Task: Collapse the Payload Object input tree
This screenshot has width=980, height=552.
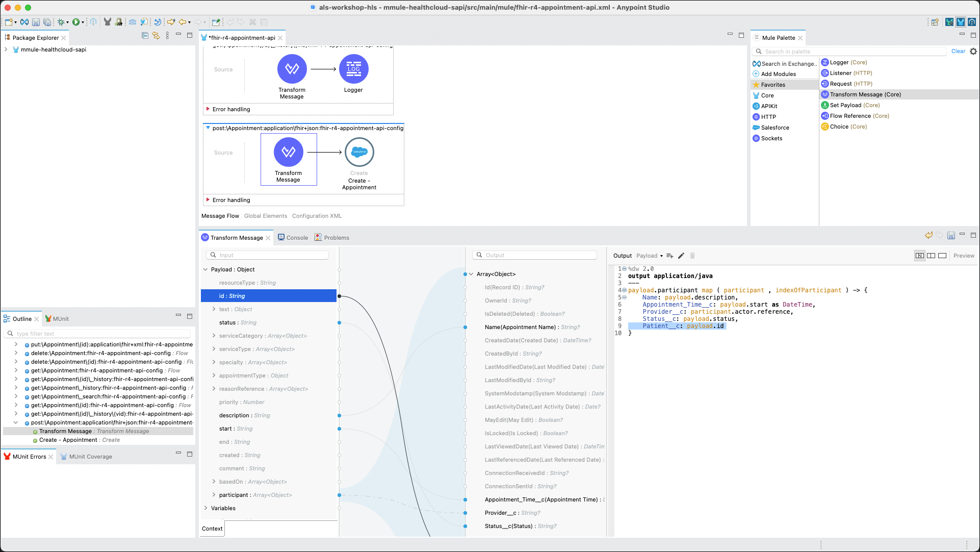Action: [x=205, y=269]
